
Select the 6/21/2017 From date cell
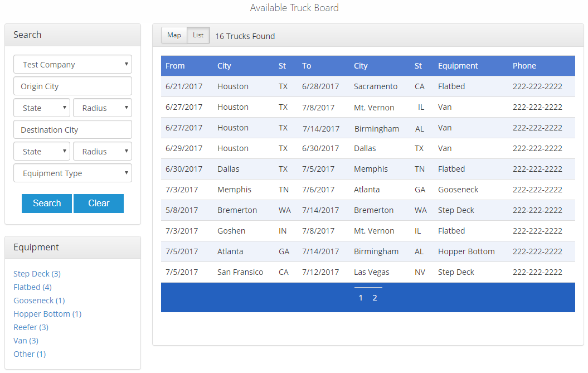click(x=184, y=86)
